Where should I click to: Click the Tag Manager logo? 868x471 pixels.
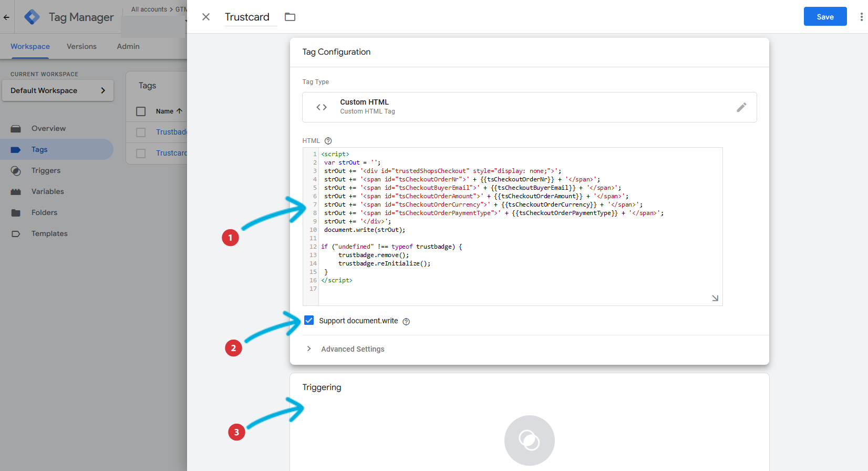click(32, 17)
